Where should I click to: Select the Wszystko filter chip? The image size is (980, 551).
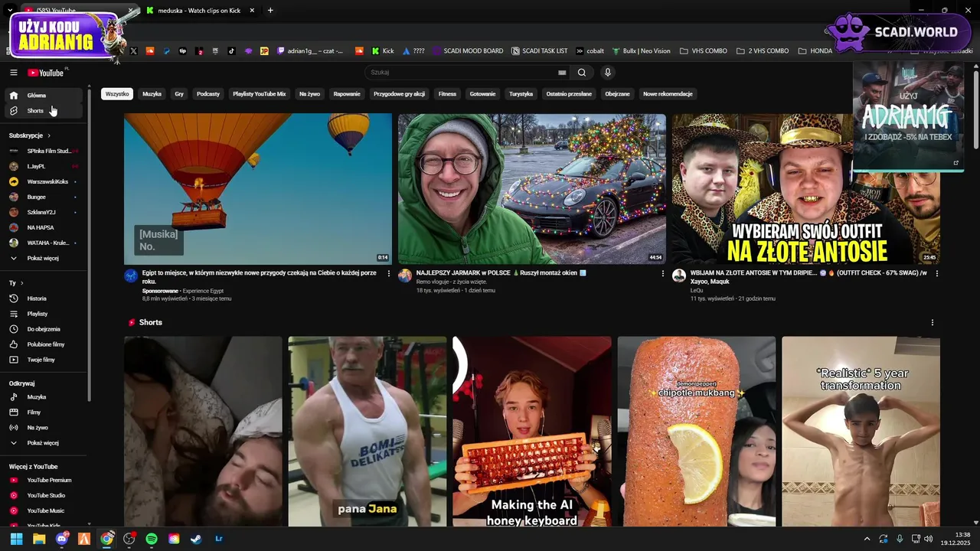coord(117,94)
